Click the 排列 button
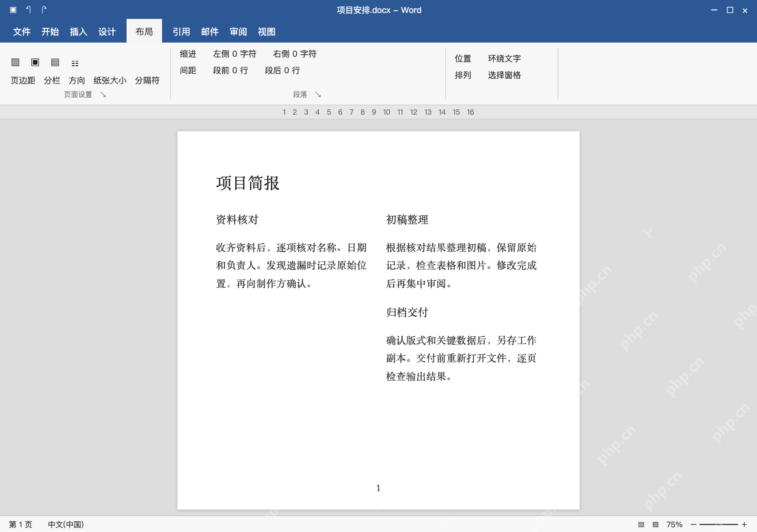 pos(463,75)
